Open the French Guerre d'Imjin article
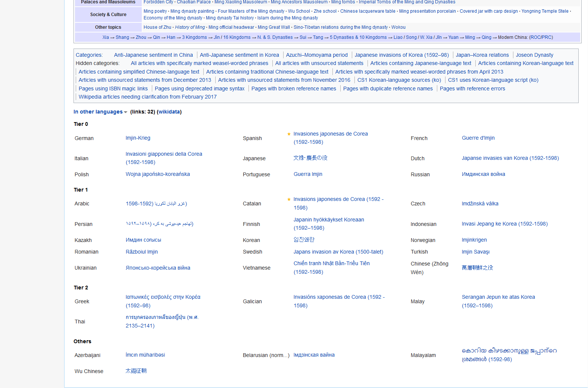This screenshot has height=388, width=588. pyautogui.click(x=478, y=138)
